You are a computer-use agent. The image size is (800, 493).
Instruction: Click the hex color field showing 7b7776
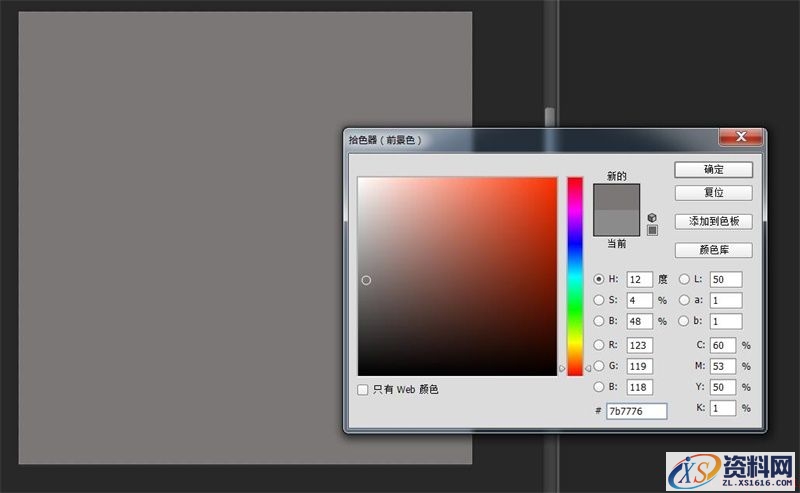coord(637,411)
